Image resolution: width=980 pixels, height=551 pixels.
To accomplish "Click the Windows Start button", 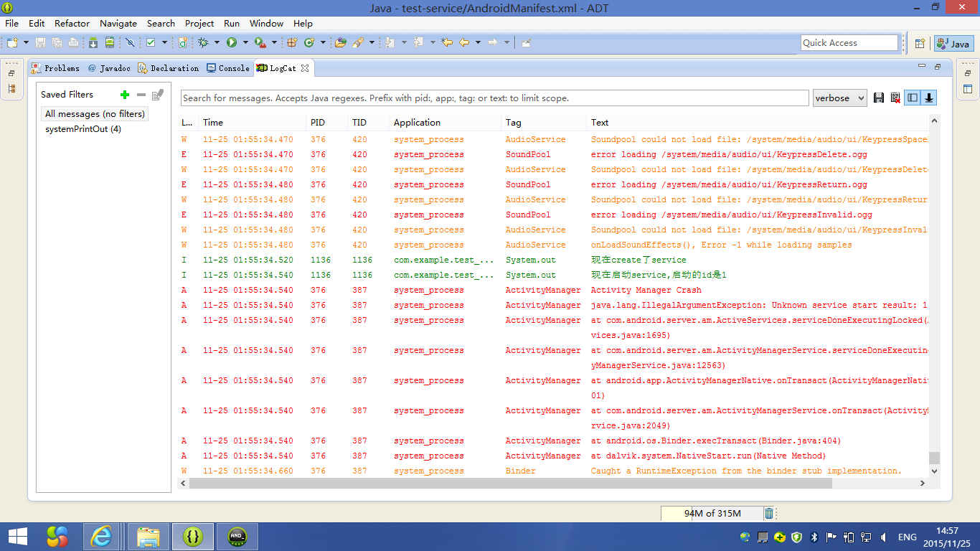I will [17, 536].
